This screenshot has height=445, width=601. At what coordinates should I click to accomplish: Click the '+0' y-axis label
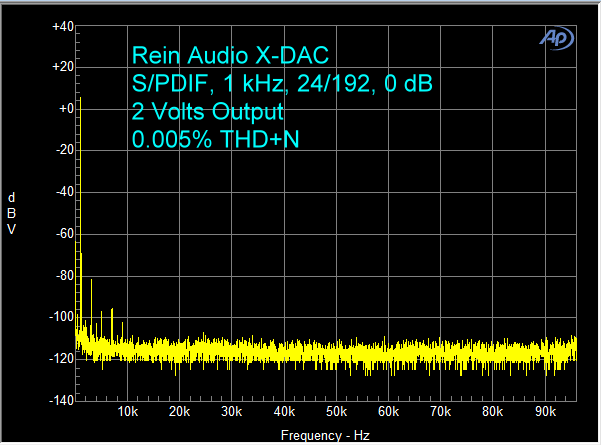[x=66, y=109]
